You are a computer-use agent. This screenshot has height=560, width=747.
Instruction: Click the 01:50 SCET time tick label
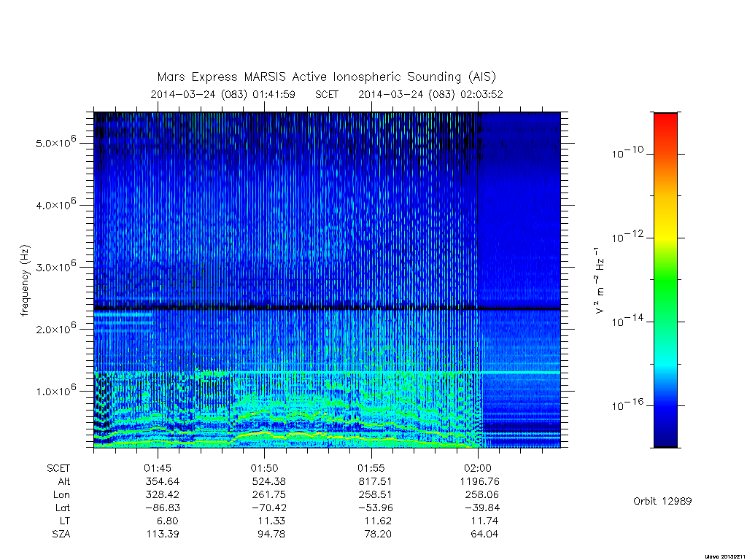tap(264, 468)
